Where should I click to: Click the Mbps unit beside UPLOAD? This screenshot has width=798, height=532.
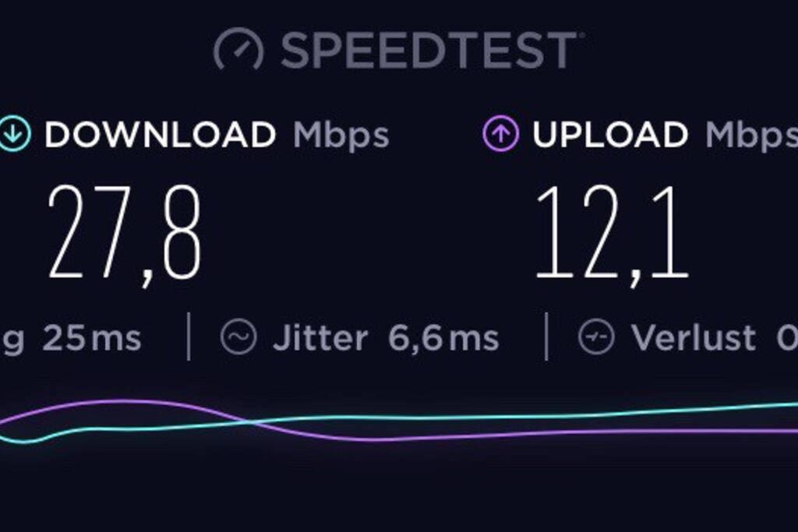coord(751,136)
